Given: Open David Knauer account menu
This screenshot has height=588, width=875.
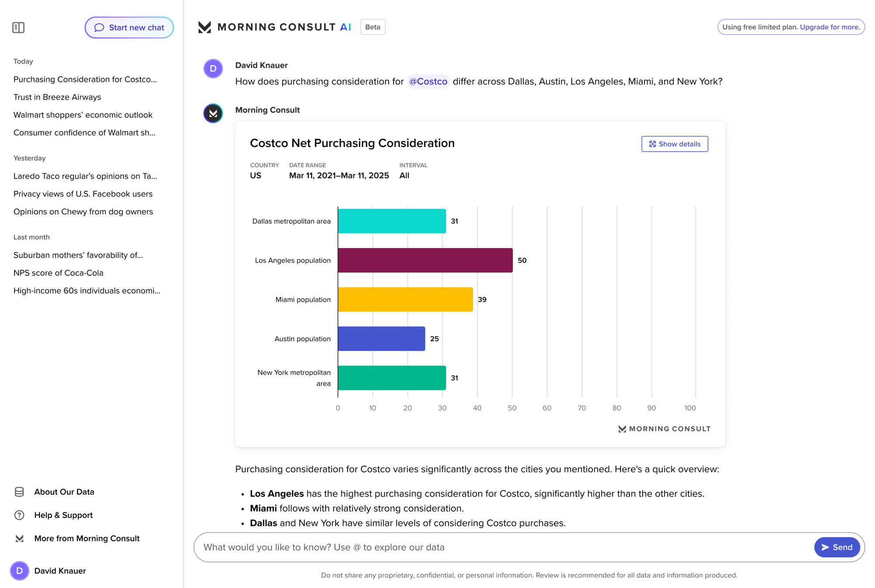Looking at the screenshot, I should [x=60, y=570].
